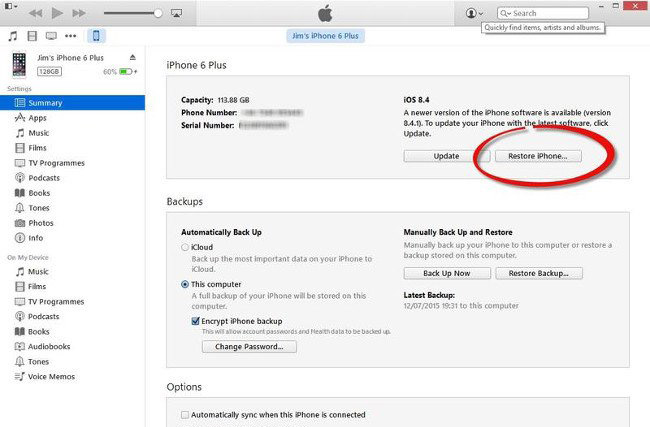Open Info in Settings sidebar

[73, 238]
